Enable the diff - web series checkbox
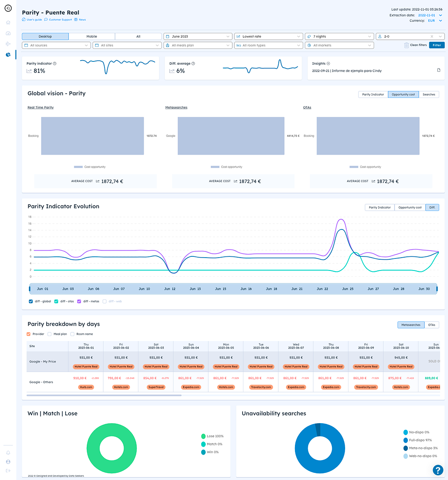448x480 pixels. tap(105, 301)
